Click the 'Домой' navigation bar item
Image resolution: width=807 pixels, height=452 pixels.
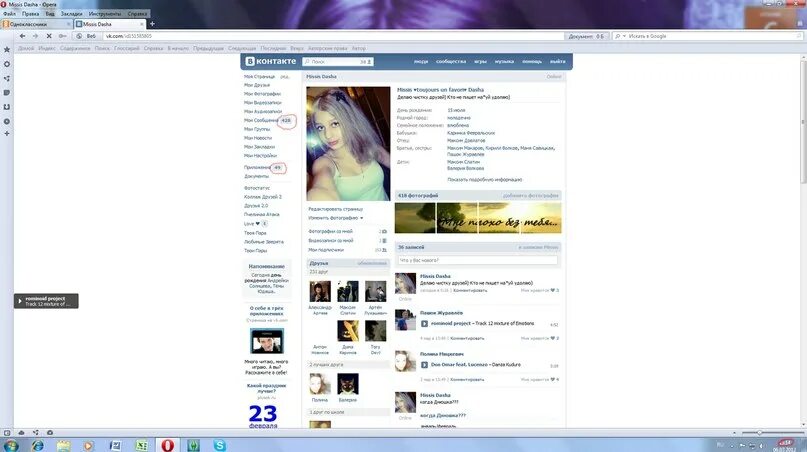(x=26, y=48)
